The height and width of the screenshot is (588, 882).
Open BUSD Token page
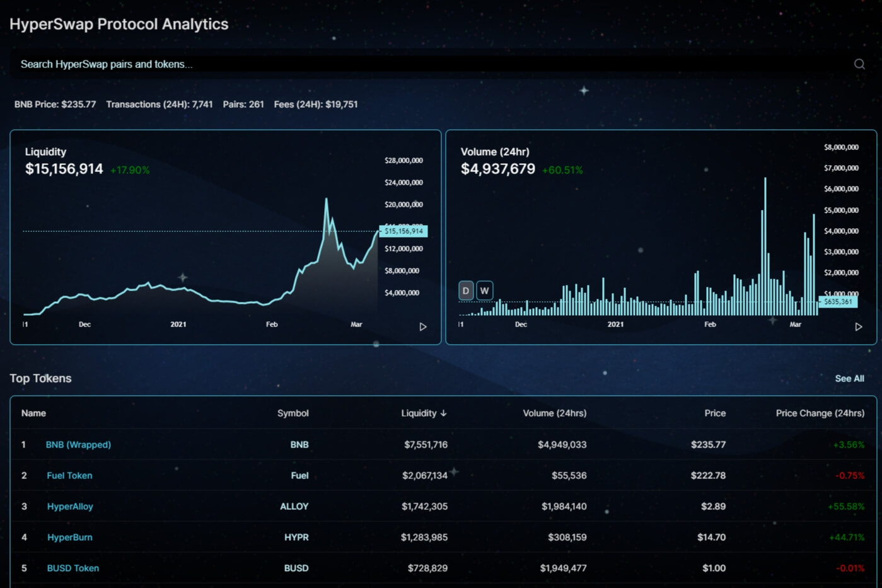pyautogui.click(x=73, y=568)
